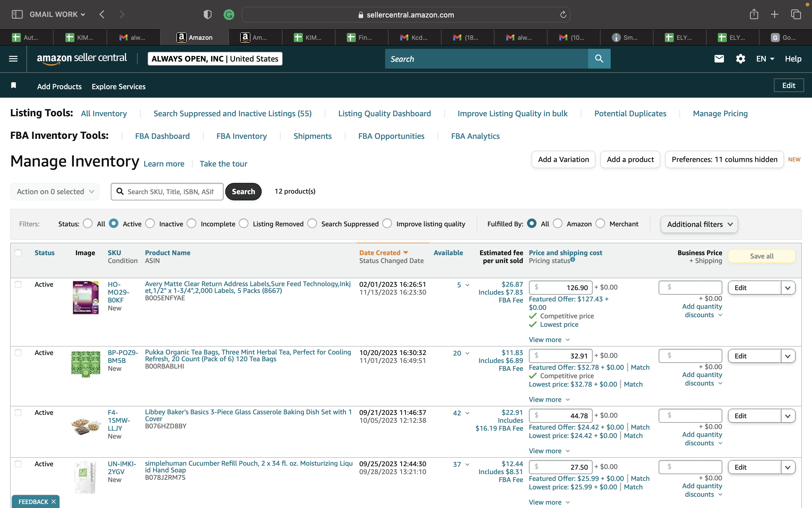Open the GMAIL WORK tab group dropdown

[x=58, y=14]
